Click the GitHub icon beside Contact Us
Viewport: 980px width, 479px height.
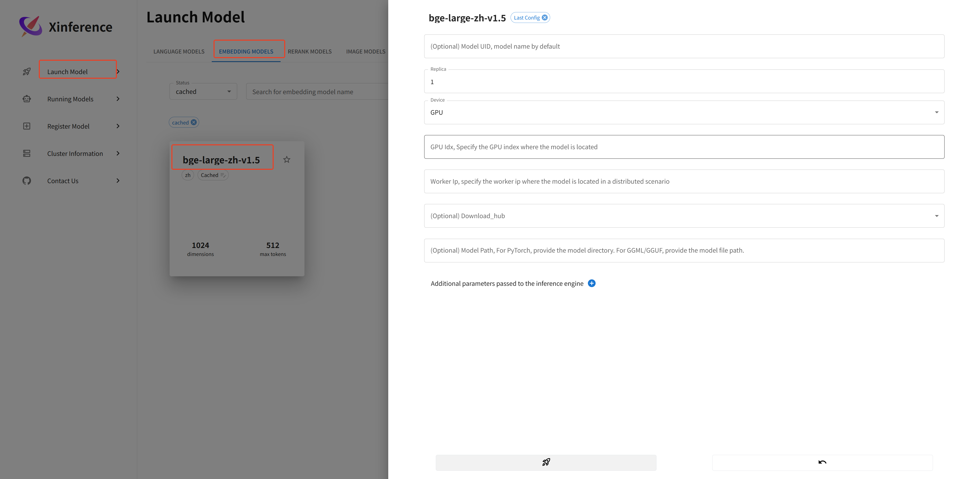(27, 181)
